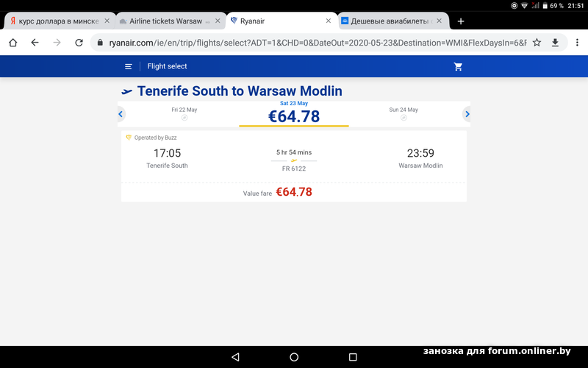Navigate back in the browser
Screen dimensions: 588x368
coord(35,43)
